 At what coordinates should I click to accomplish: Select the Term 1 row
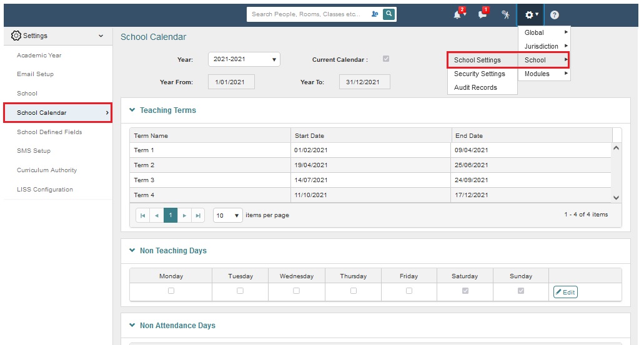click(x=370, y=150)
